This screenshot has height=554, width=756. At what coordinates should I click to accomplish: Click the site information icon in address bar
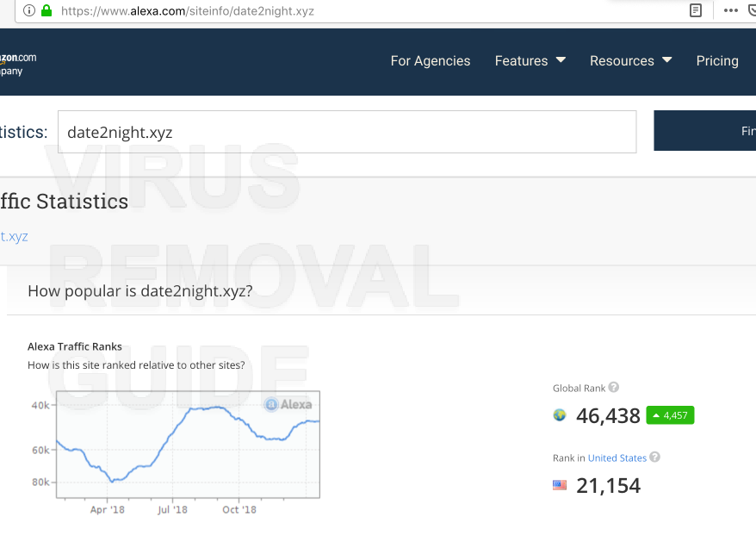tap(29, 10)
